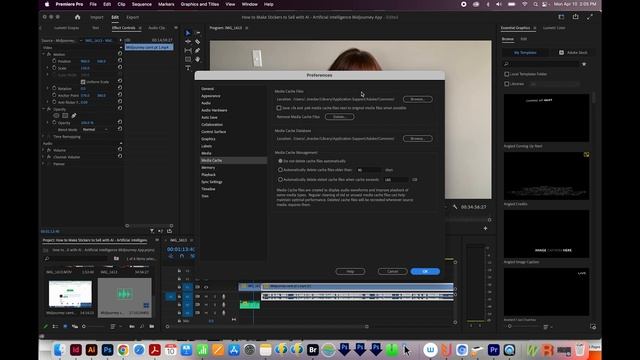The height and width of the screenshot is (360, 640).
Task: Enable saving cache files next to originals
Action: pyautogui.click(x=279, y=108)
